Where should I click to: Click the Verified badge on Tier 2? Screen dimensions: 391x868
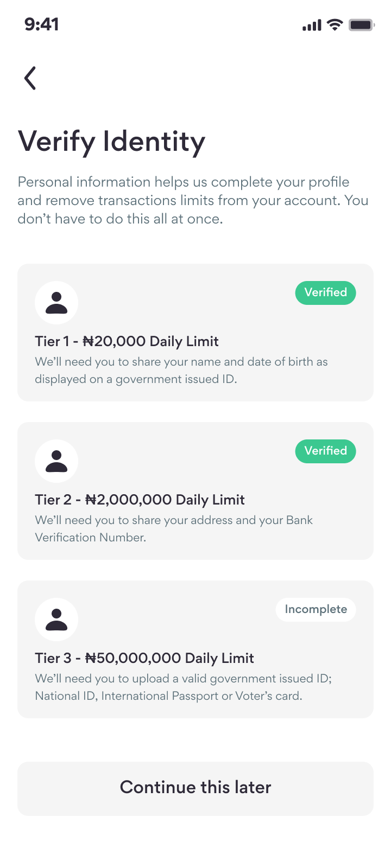pyautogui.click(x=325, y=451)
